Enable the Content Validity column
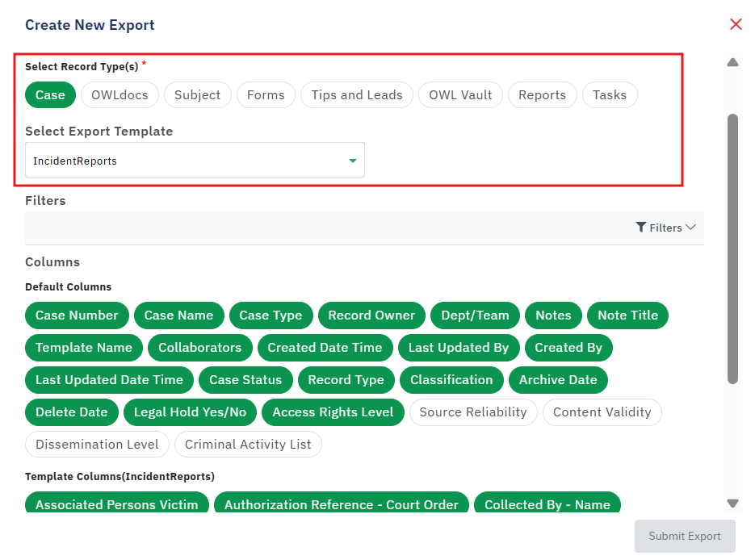 click(x=602, y=412)
